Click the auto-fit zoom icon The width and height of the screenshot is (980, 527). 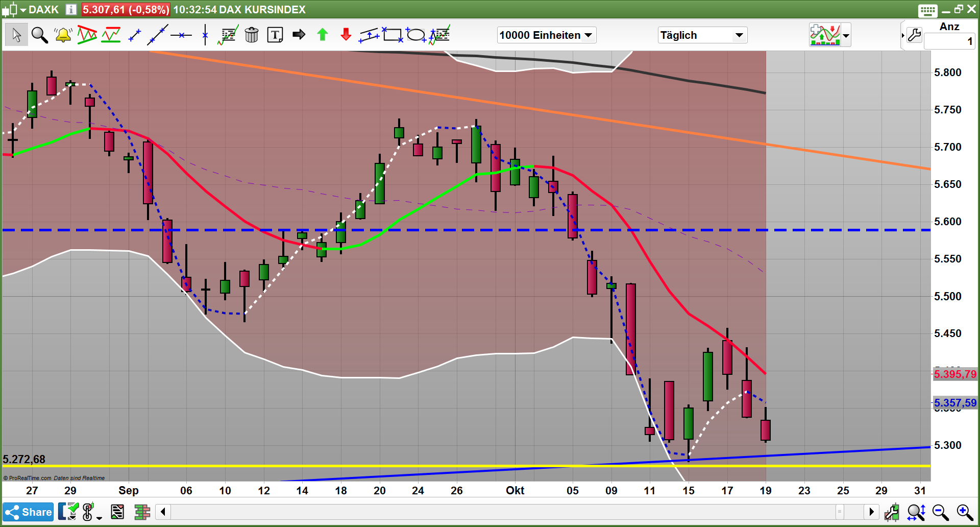917,512
